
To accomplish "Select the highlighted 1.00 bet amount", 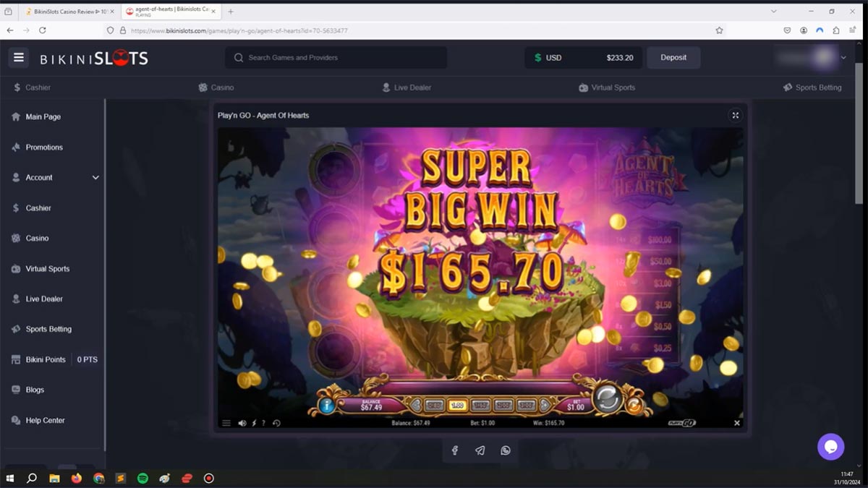I will (x=457, y=406).
